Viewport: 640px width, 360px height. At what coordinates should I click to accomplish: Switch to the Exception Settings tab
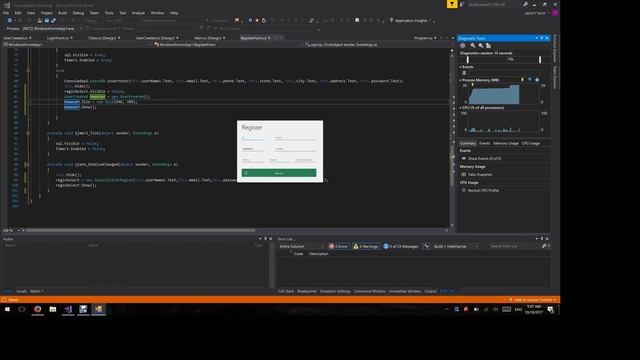pyautogui.click(x=335, y=291)
